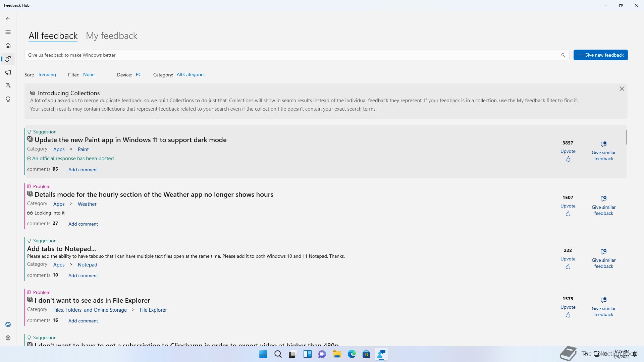This screenshot has width=644, height=362.
Task: Open the Home page in sidebar
Action: 8,46
